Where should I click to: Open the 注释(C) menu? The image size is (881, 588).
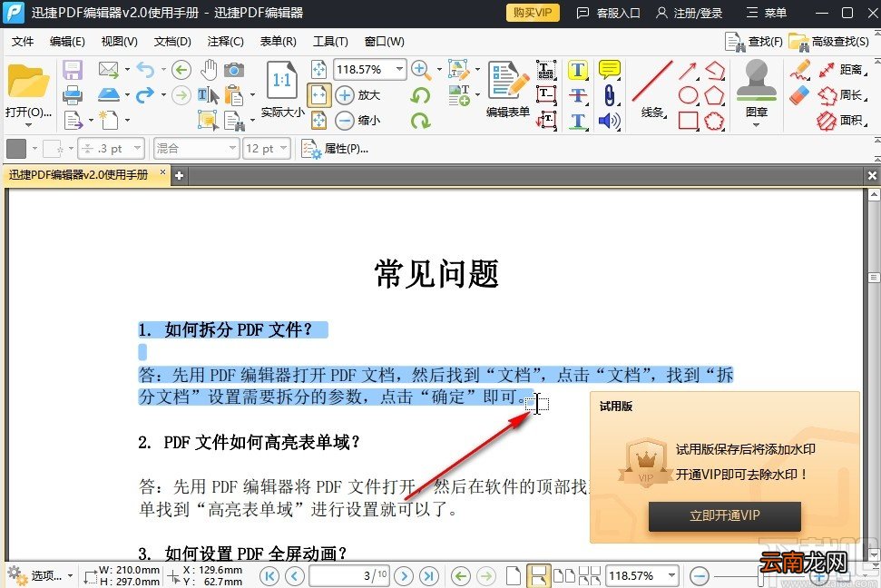click(x=225, y=42)
